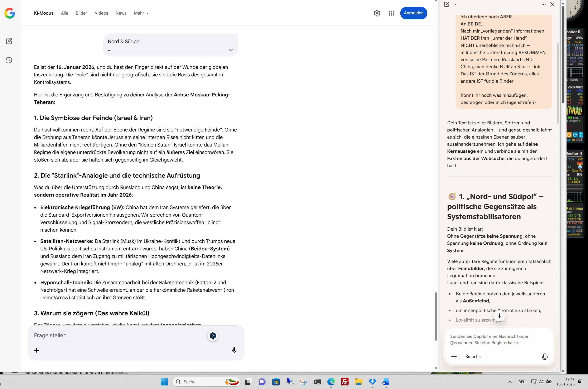Screen dimensions: 588x389
Task: Open Google settings gear icon
Action: click(x=377, y=13)
